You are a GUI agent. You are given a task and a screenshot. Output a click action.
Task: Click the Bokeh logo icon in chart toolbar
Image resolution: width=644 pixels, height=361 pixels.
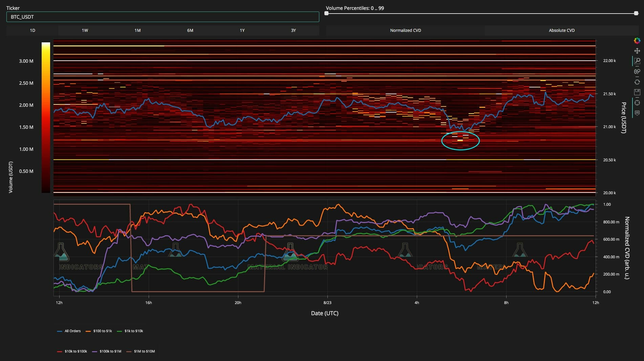tap(637, 41)
